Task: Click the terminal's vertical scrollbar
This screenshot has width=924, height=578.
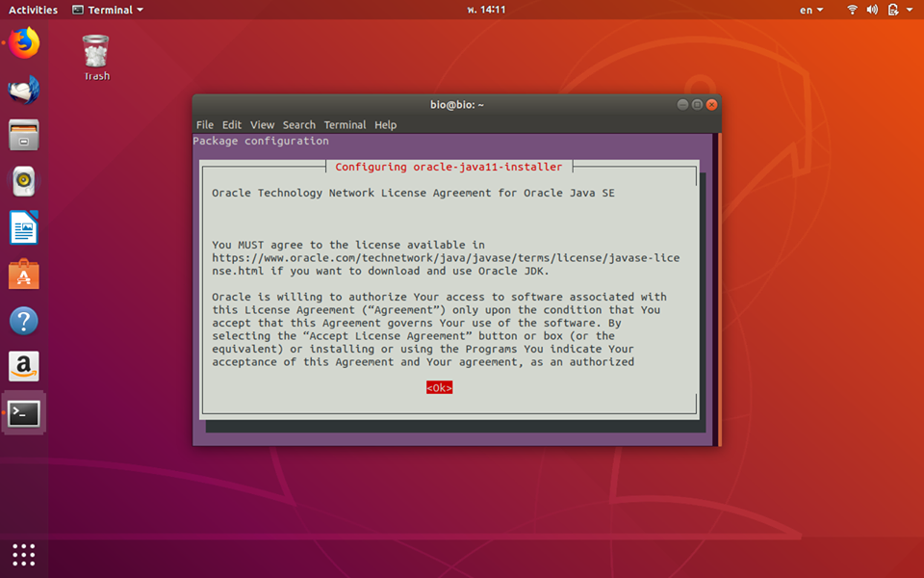Action: pyautogui.click(x=719, y=289)
